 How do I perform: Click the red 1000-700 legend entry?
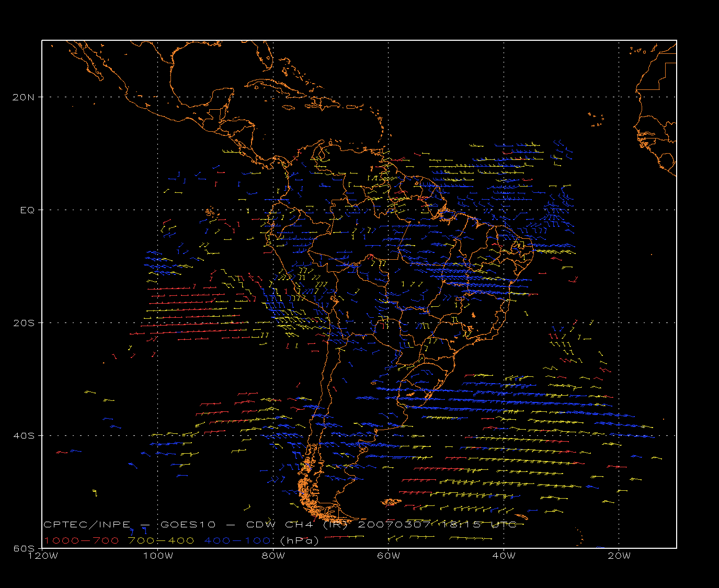pos(81,540)
